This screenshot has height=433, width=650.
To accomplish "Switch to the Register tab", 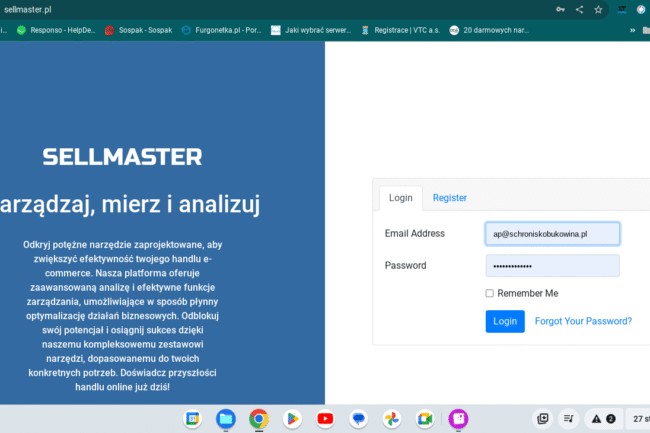I will pyautogui.click(x=450, y=198).
